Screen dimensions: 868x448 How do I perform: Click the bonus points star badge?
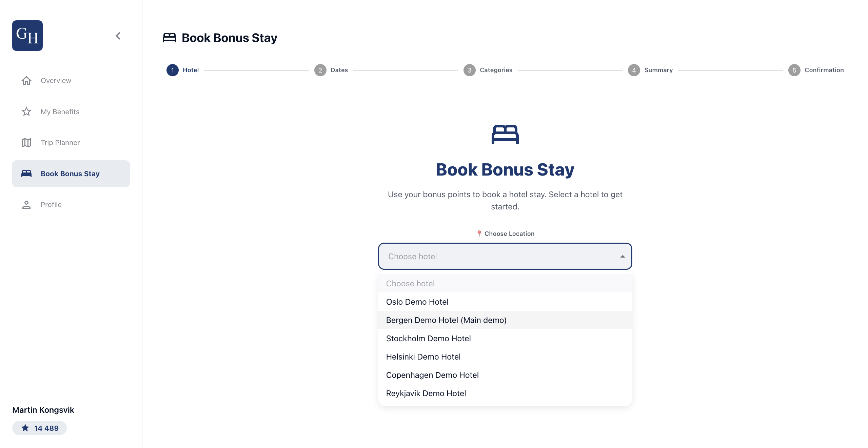point(39,428)
